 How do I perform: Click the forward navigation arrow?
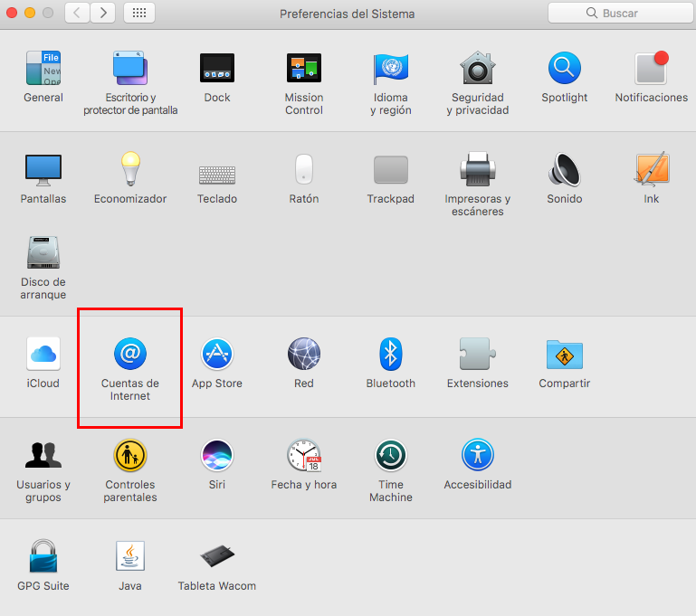[x=103, y=13]
